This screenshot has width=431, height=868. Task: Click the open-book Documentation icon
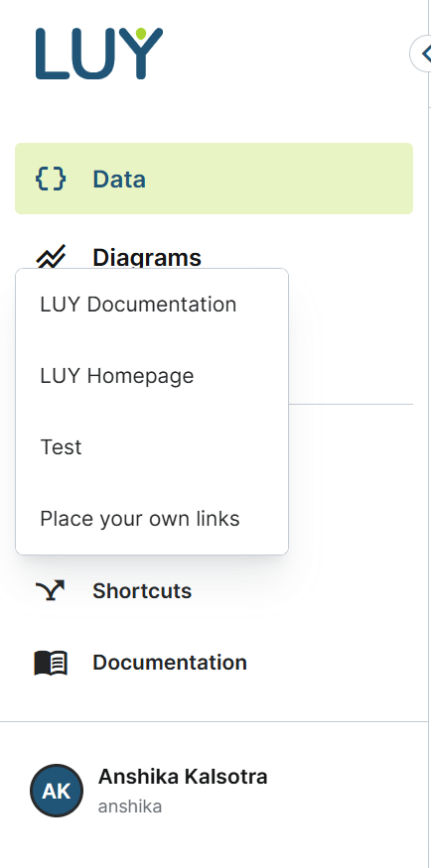click(51, 663)
